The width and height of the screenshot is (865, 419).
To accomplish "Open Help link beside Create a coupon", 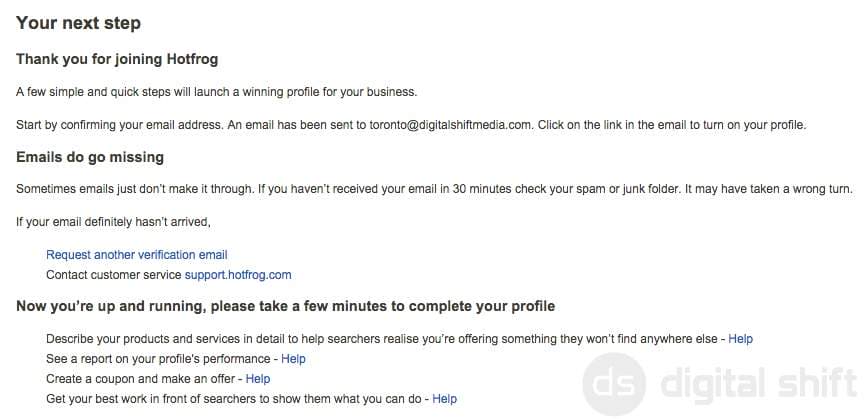I will [258, 379].
